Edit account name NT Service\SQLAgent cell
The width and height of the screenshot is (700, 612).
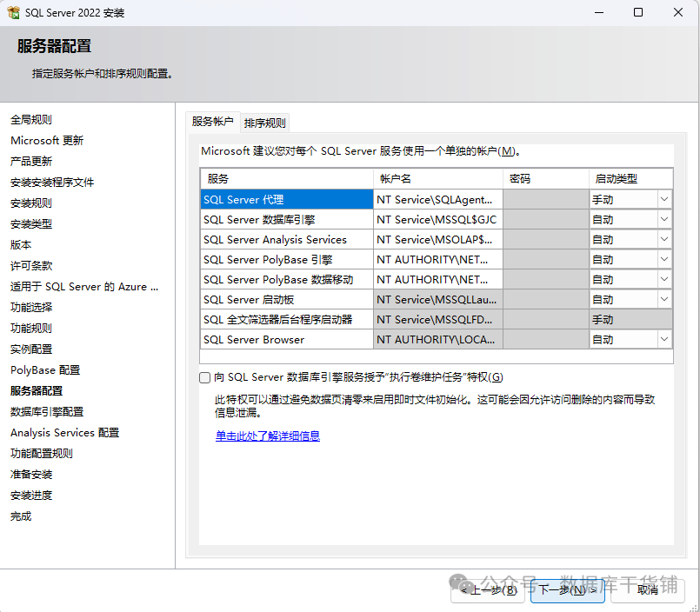click(438, 200)
